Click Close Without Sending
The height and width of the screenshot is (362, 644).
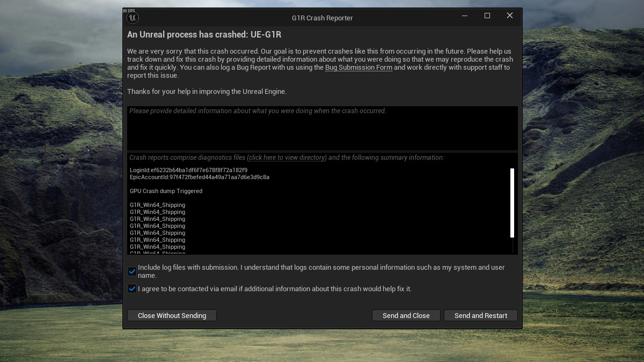click(x=172, y=315)
